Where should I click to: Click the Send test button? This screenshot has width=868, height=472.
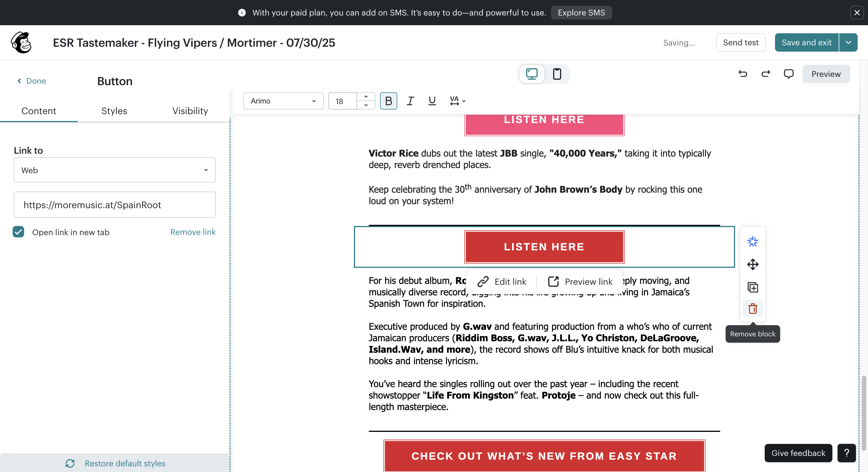(x=741, y=42)
